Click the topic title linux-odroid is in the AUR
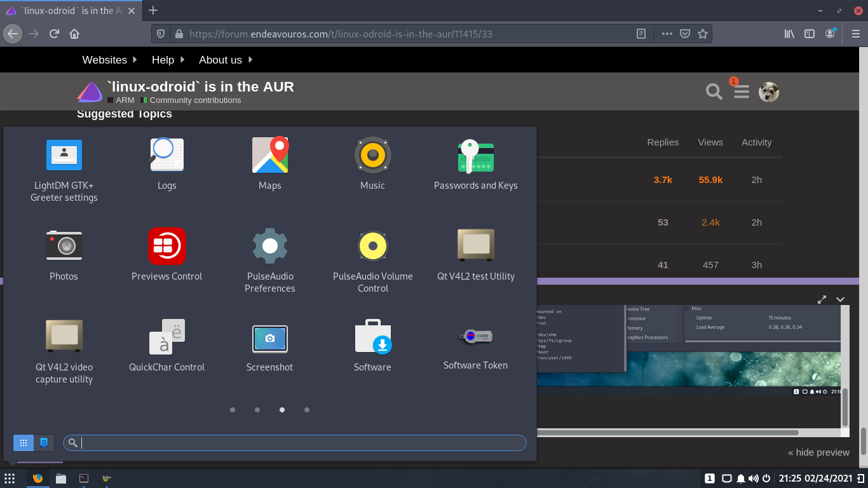 tap(201, 86)
